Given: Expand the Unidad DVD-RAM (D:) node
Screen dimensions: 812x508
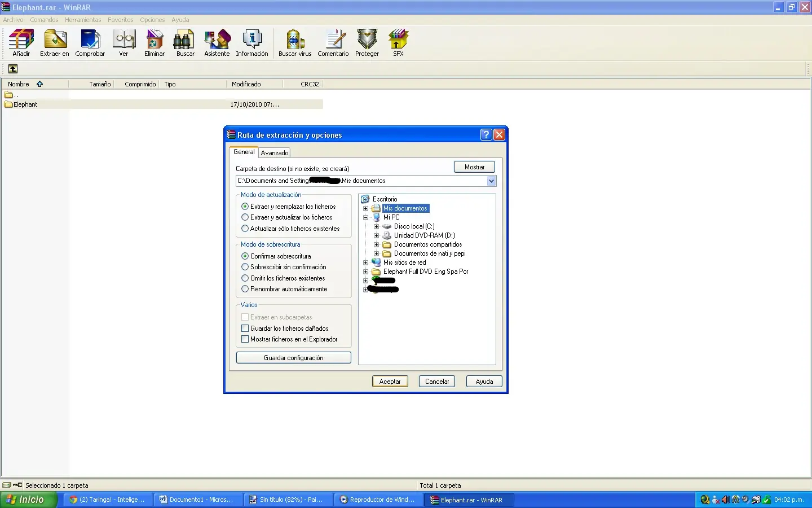Looking at the screenshot, I should point(376,235).
